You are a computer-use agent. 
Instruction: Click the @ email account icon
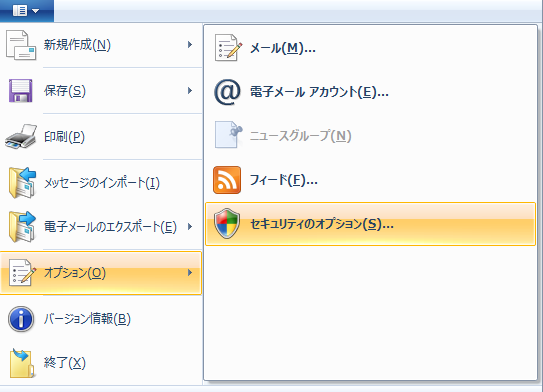pos(227,92)
